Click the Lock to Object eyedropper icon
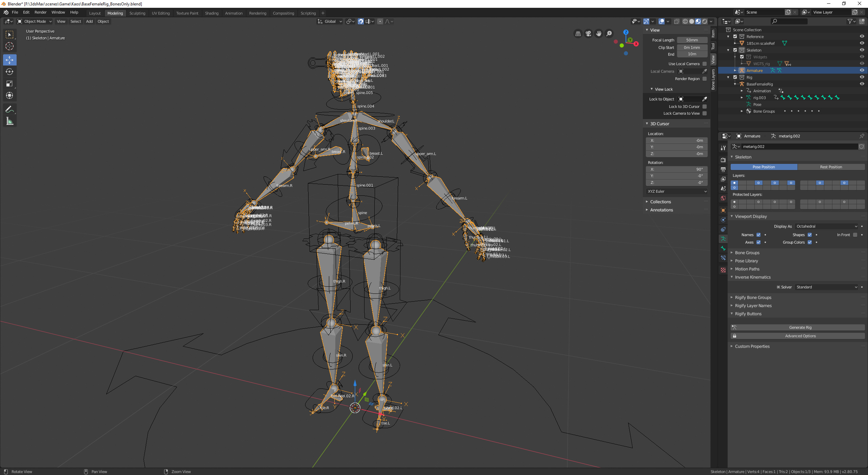This screenshot has width=868, height=475. click(705, 99)
